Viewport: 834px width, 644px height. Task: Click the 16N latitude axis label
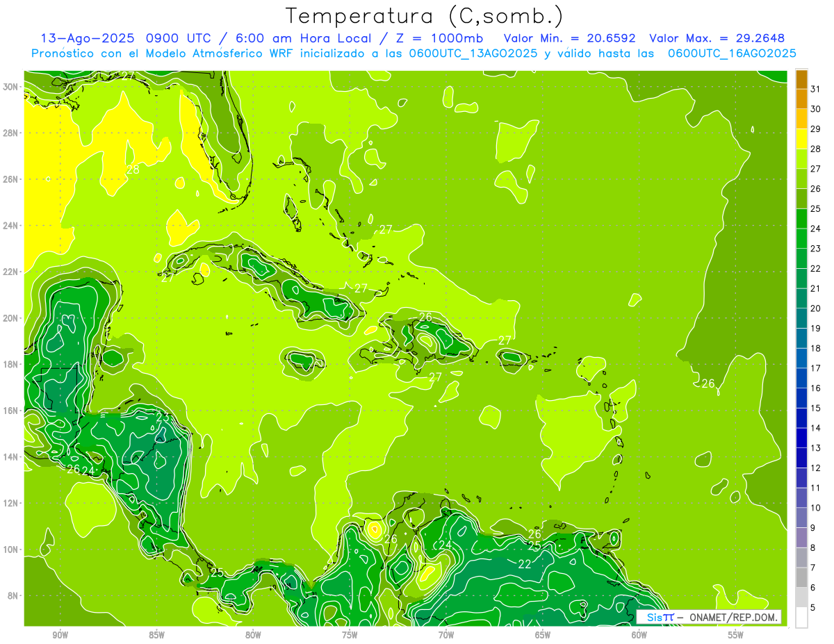click(10, 411)
